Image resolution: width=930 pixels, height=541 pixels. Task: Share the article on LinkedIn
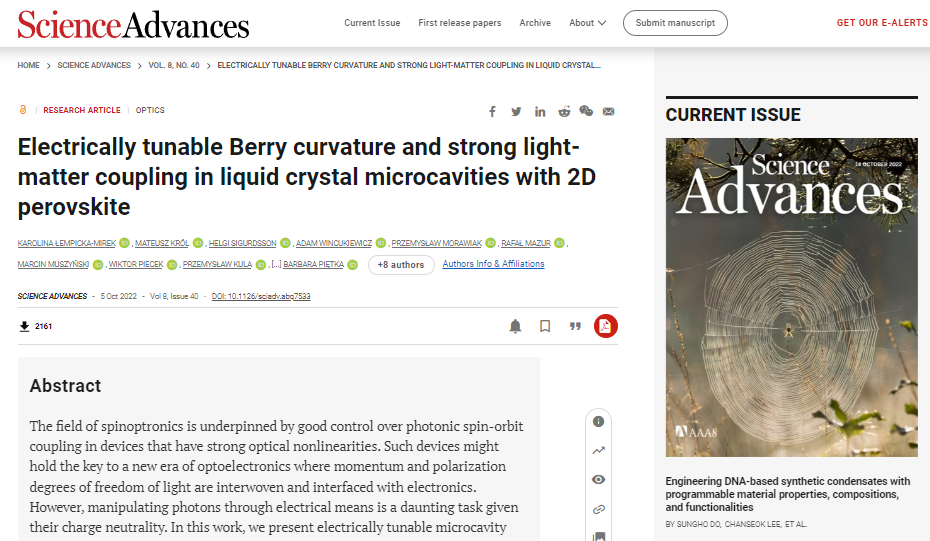[540, 111]
